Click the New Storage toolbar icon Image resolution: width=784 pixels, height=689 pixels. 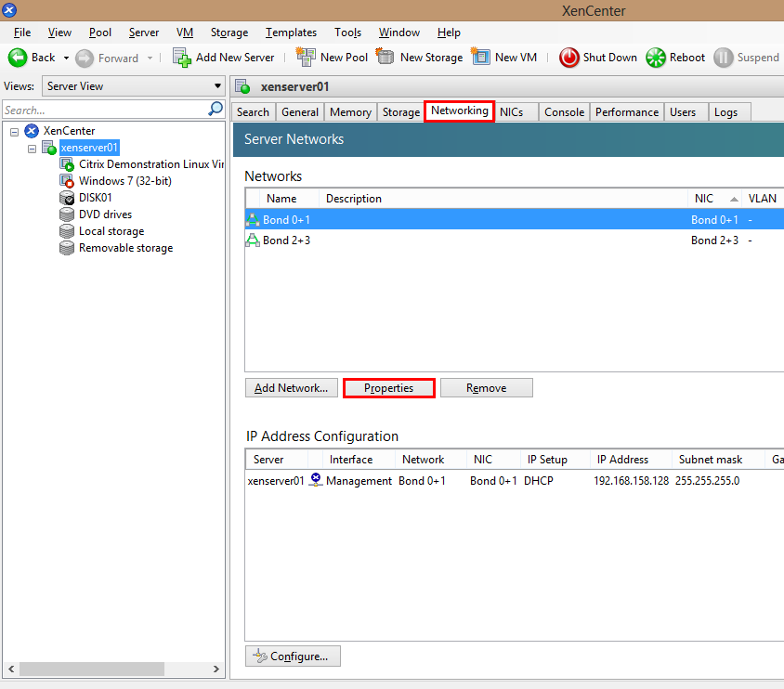point(385,58)
